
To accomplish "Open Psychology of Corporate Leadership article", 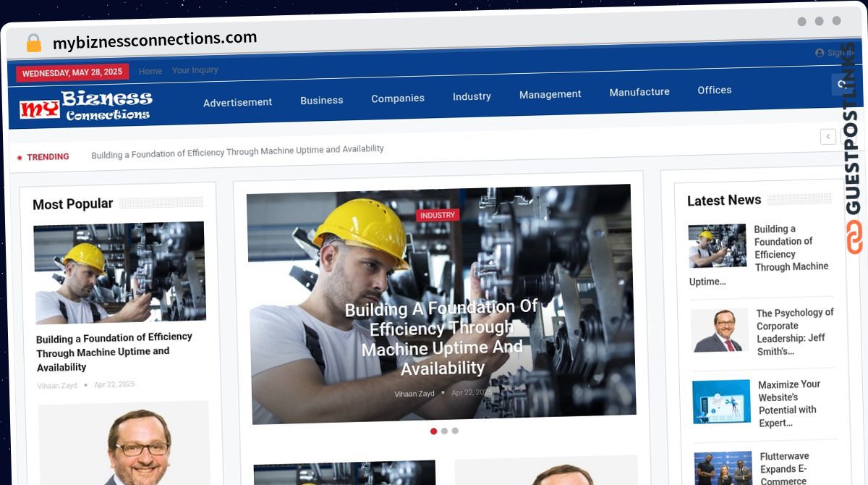I will [x=795, y=332].
